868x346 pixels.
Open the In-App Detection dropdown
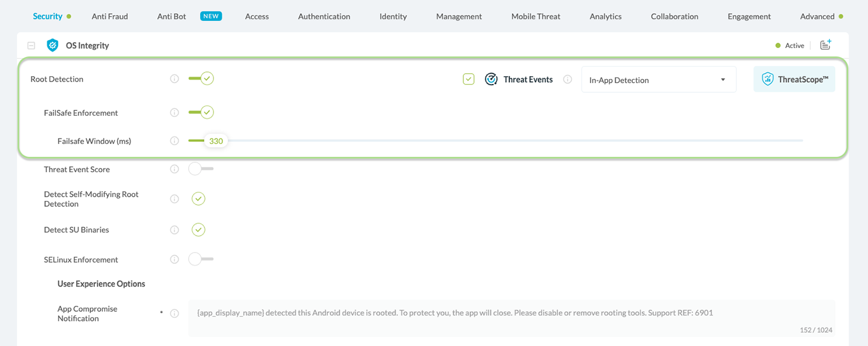(x=658, y=80)
